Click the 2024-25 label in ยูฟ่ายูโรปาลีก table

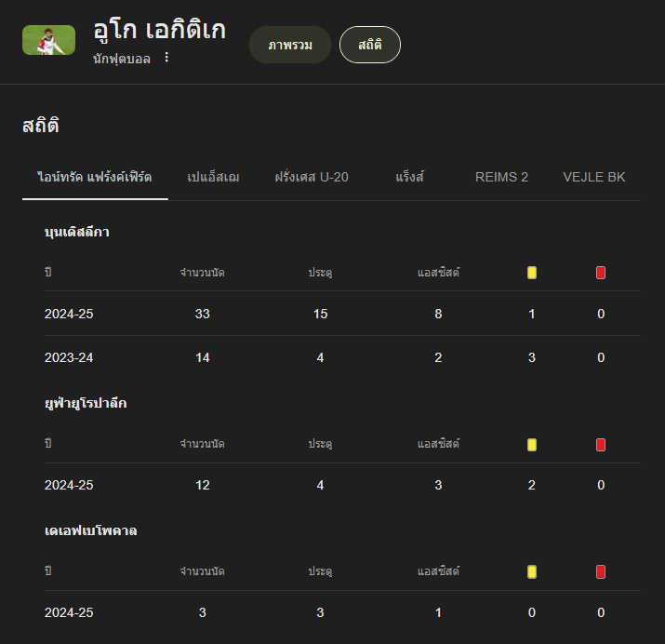coord(69,485)
